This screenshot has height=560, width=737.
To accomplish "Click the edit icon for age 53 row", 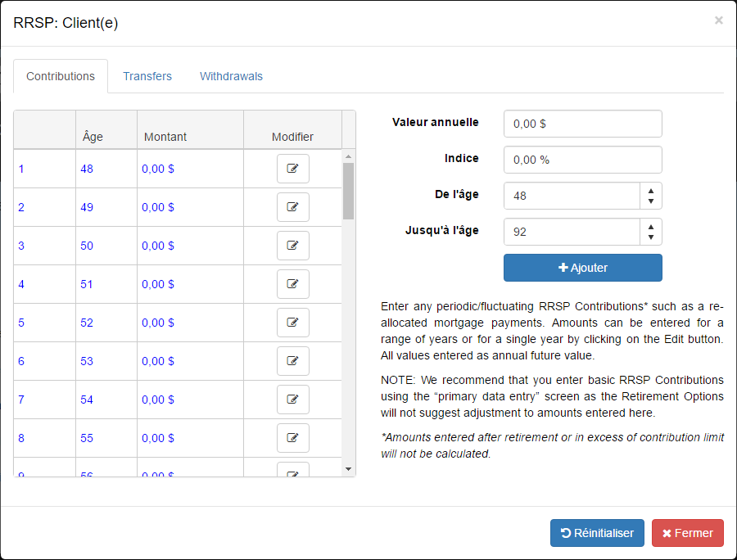I will (292, 361).
